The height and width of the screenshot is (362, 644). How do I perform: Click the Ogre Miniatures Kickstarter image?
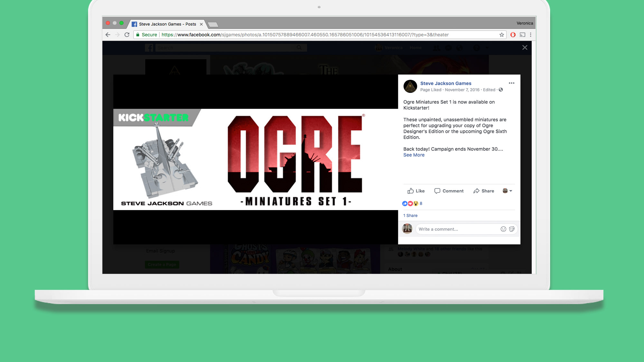click(x=256, y=159)
